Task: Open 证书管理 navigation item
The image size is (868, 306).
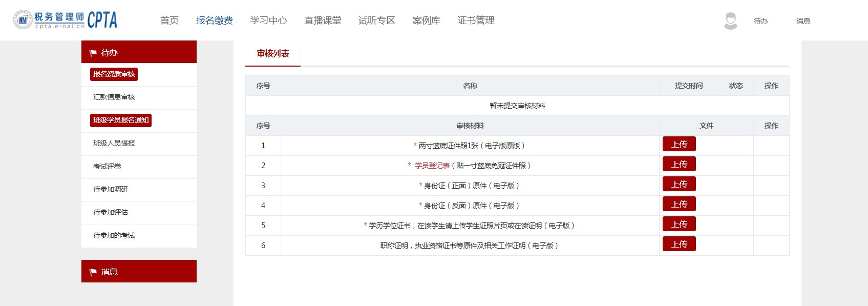Action: pyautogui.click(x=476, y=21)
